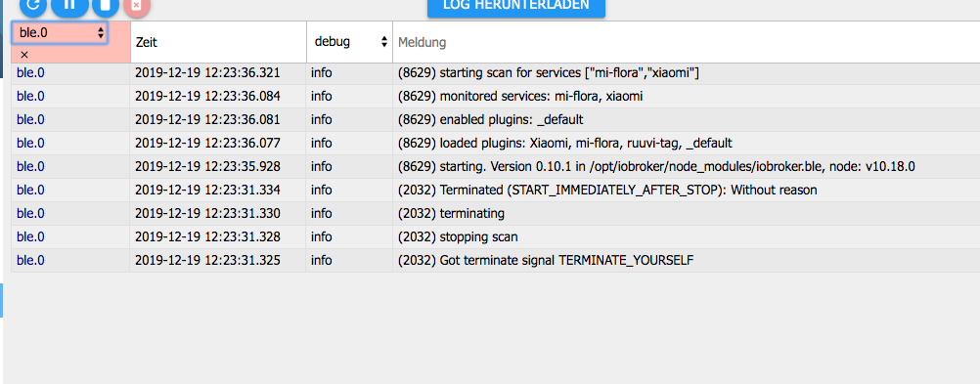Screen dimensions: 980x384
Task: Click the red delete log file icon
Action: [x=137, y=5]
